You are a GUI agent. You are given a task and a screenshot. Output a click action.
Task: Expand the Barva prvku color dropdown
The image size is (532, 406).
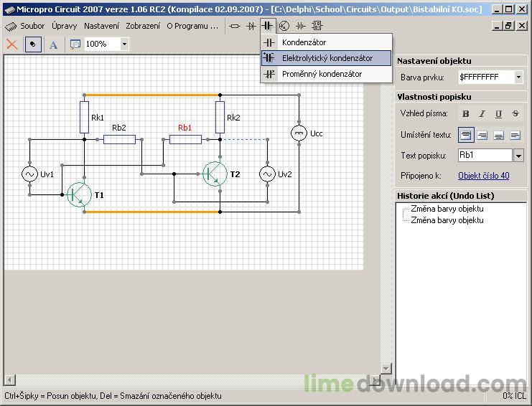(518, 77)
